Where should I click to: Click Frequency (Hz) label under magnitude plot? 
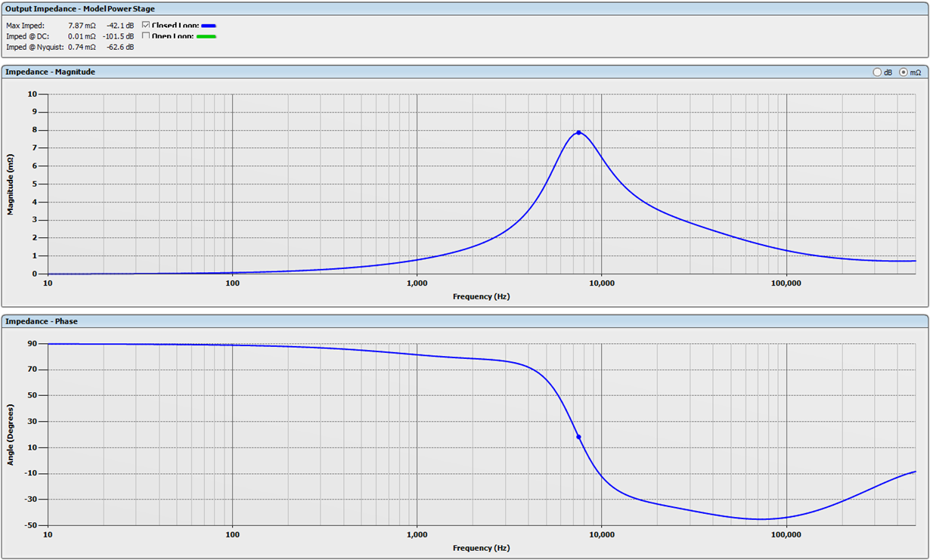pos(482,296)
